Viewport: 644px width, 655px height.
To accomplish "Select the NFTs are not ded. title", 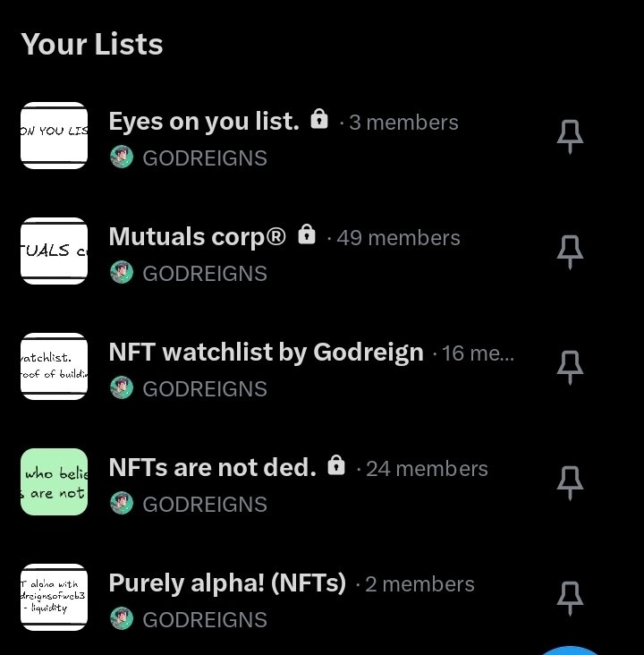I will pyautogui.click(x=212, y=468).
